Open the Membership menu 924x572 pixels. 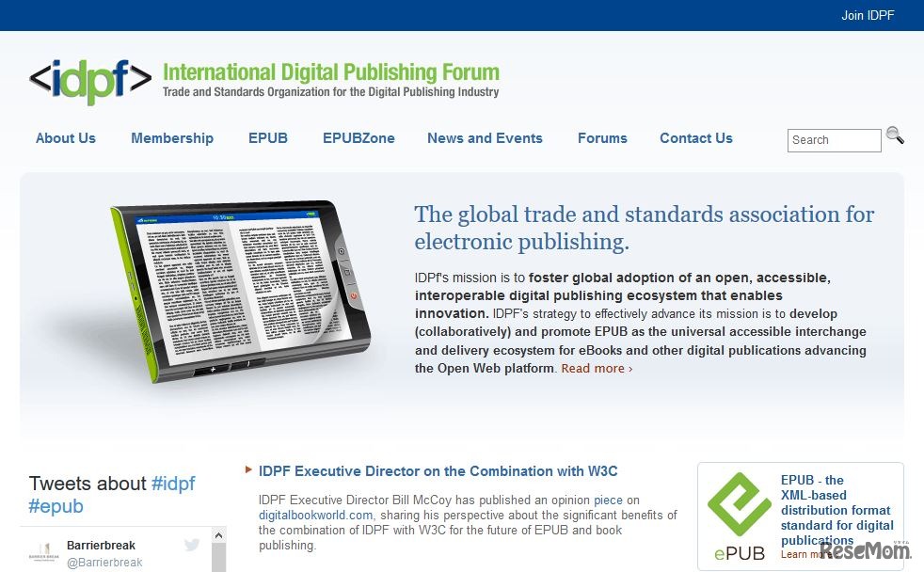(172, 138)
